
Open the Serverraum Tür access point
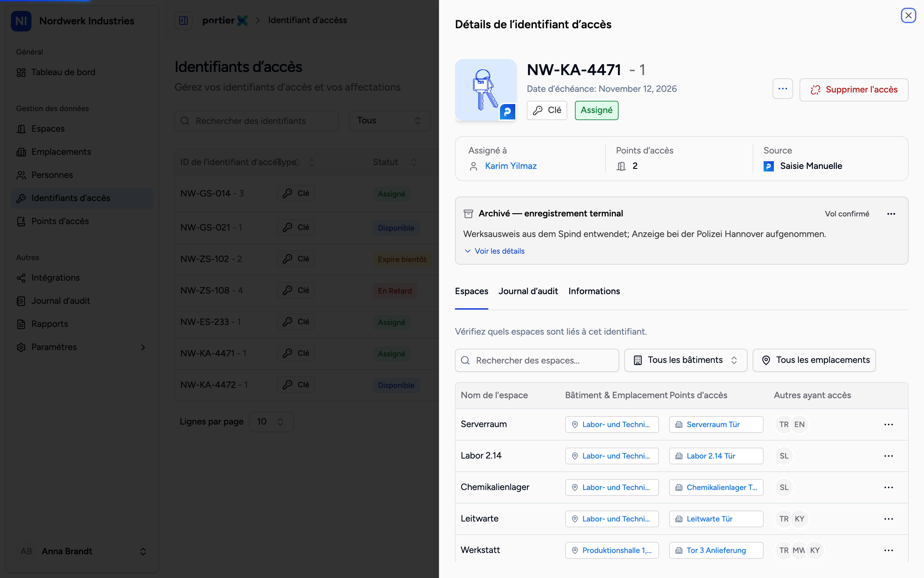click(716, 424)
